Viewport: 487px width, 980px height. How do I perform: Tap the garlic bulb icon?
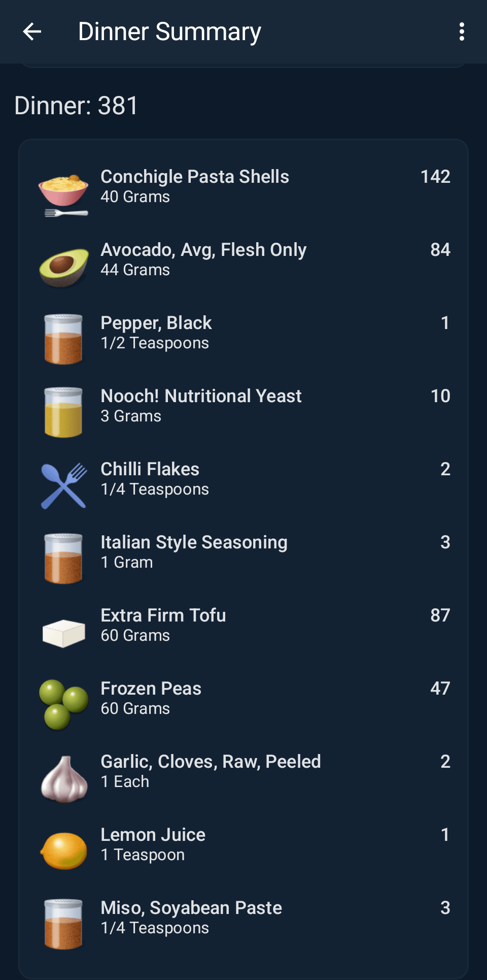point(63,779)
